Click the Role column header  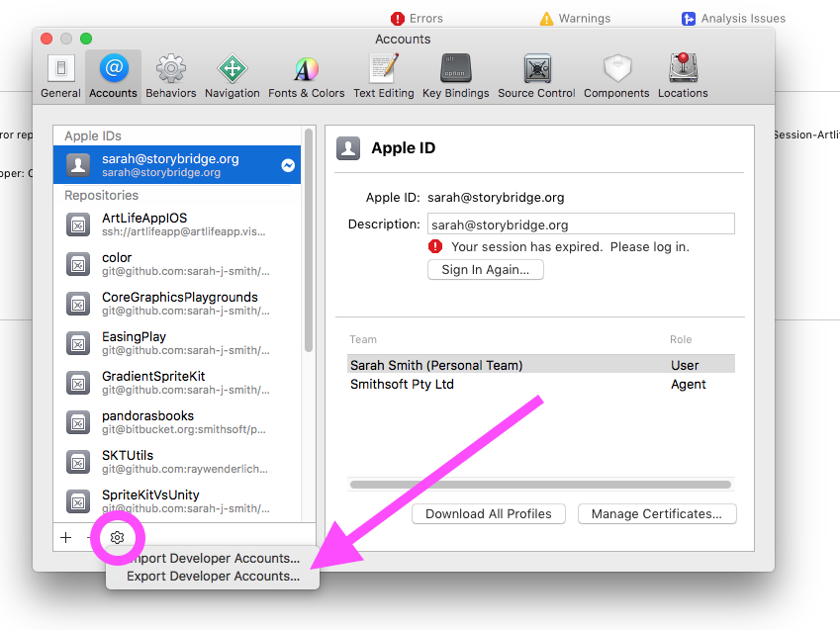(681, 339)
